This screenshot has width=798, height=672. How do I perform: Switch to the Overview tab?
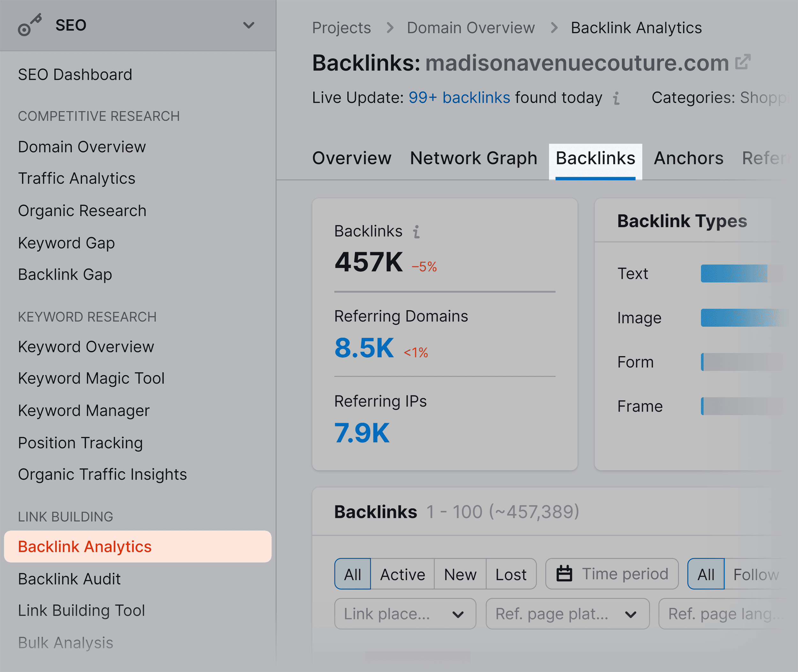[352, 159]
